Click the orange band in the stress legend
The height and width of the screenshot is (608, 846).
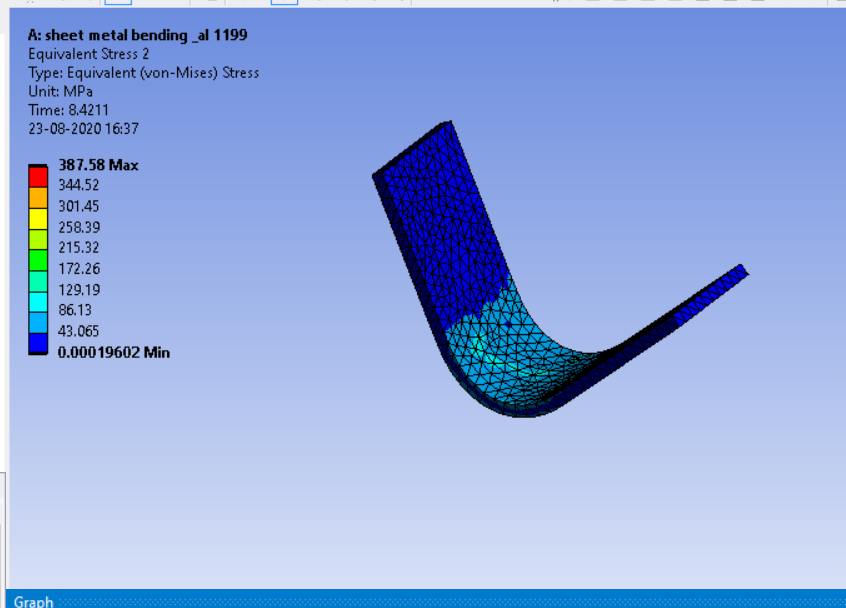point(38,197)
